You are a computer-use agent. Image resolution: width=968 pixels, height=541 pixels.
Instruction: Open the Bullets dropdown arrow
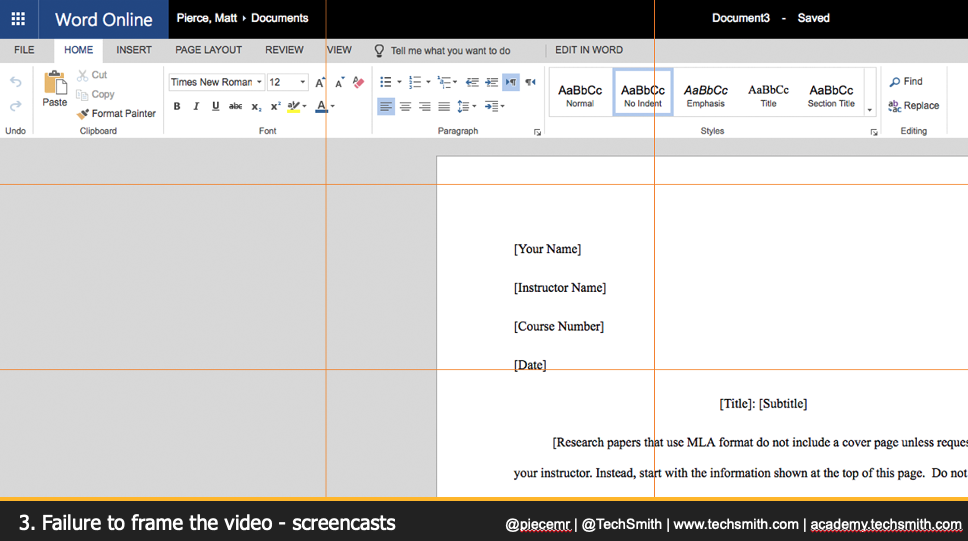click(399, 82)
